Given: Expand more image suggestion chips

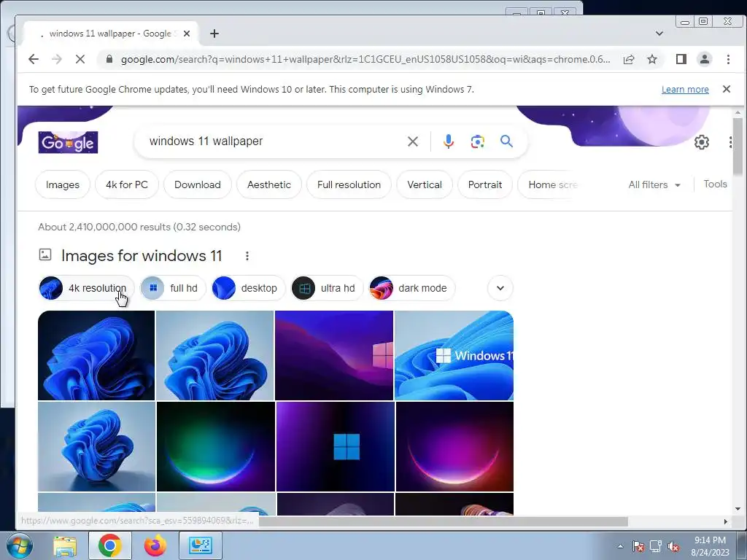Looking at the screenshot, I should click(x=500, y=288).
